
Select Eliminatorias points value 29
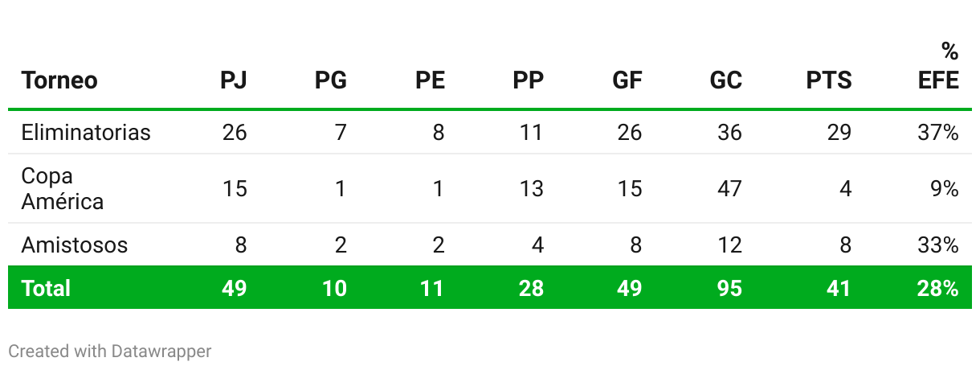[x=839, y=132]
